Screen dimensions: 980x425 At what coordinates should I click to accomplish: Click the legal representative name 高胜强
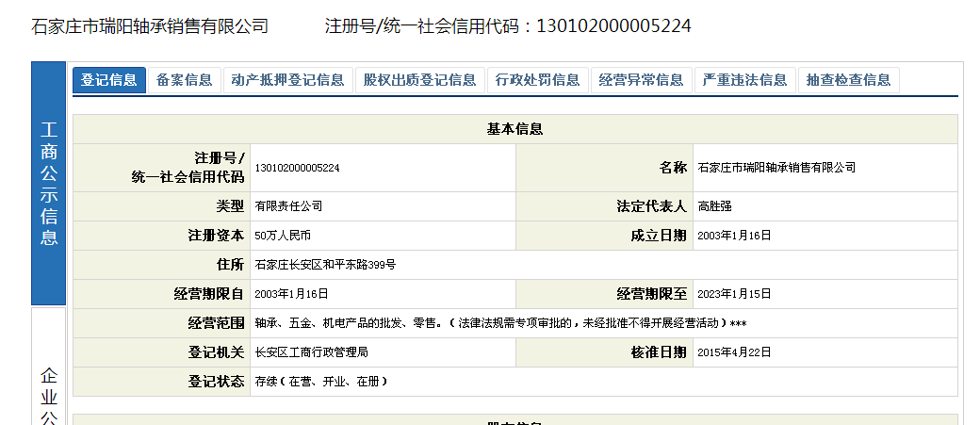click(715, 206)
